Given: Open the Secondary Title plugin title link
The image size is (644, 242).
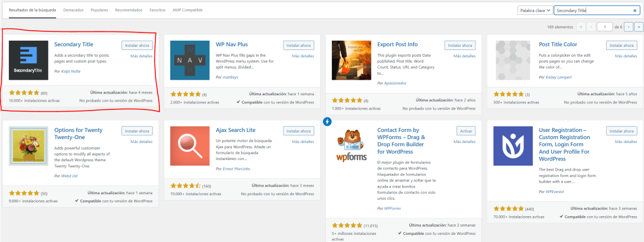Looking at the screenshot, I should pos(74,45).
